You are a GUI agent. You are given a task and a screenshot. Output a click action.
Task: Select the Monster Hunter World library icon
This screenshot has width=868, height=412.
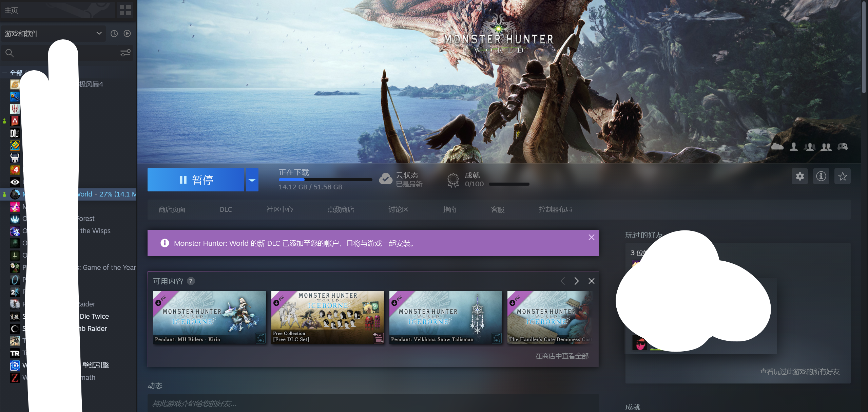coord(15,194)
